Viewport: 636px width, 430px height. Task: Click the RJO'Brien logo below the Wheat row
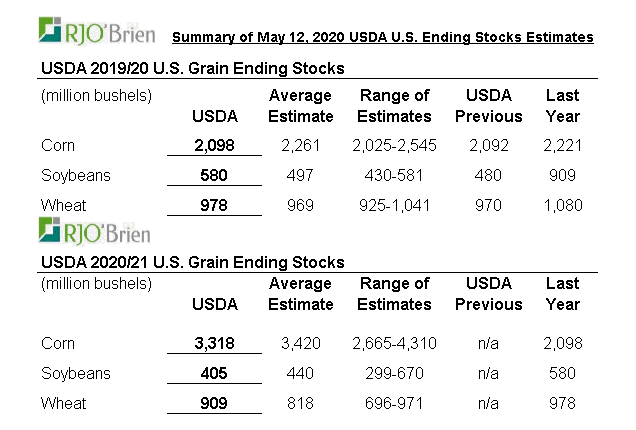[x=93, y=231]
